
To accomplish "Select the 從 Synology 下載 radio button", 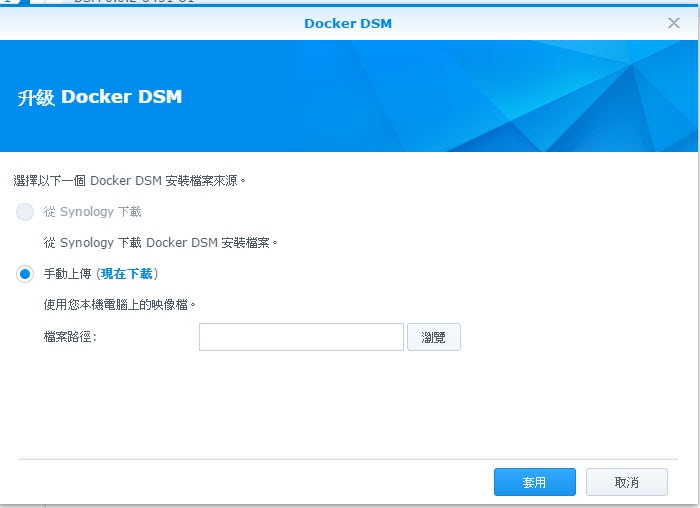I will pos(25,212).
